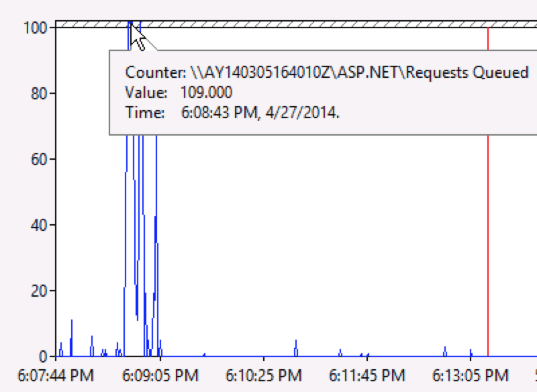Click the small spike just before 6:13:05 PM
This screenshot has width=537, height=392.
tap(445, 352)
